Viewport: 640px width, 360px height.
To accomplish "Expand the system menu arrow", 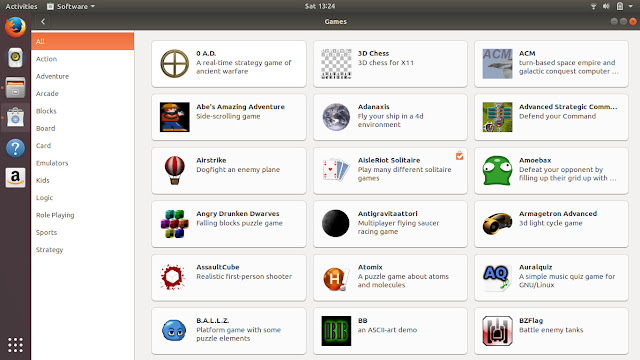I will [631, 6].
